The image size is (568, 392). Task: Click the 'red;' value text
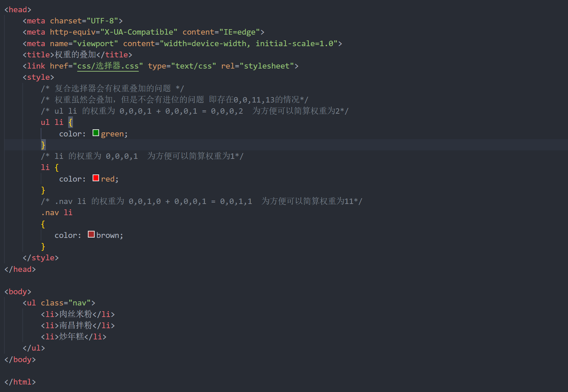click(x=110, y=179)
